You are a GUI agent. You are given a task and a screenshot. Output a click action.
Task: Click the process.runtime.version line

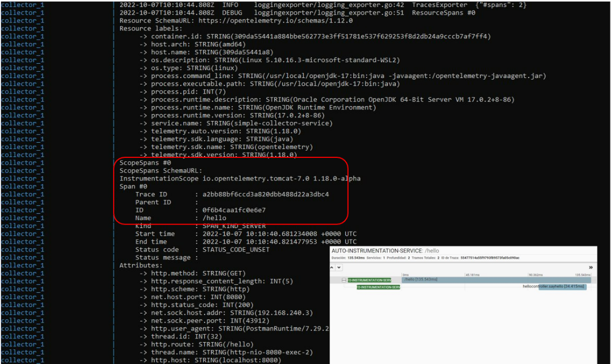pyautogui.click(x=232, y=115)
